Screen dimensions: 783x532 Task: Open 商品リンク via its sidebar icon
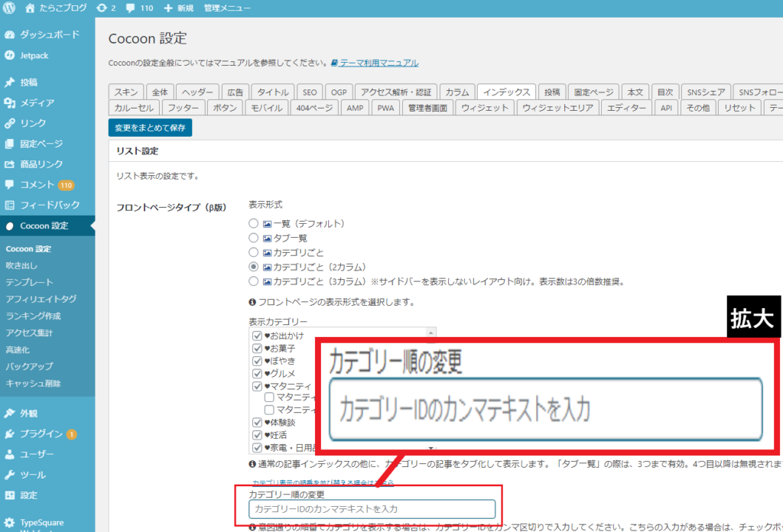pos(9,164)
